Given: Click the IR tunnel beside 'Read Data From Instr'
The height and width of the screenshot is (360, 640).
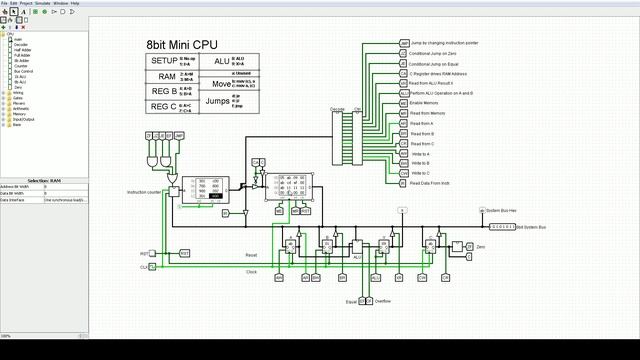Looking at the screenshot, I should pyautogui.click(x=403, y=183).
